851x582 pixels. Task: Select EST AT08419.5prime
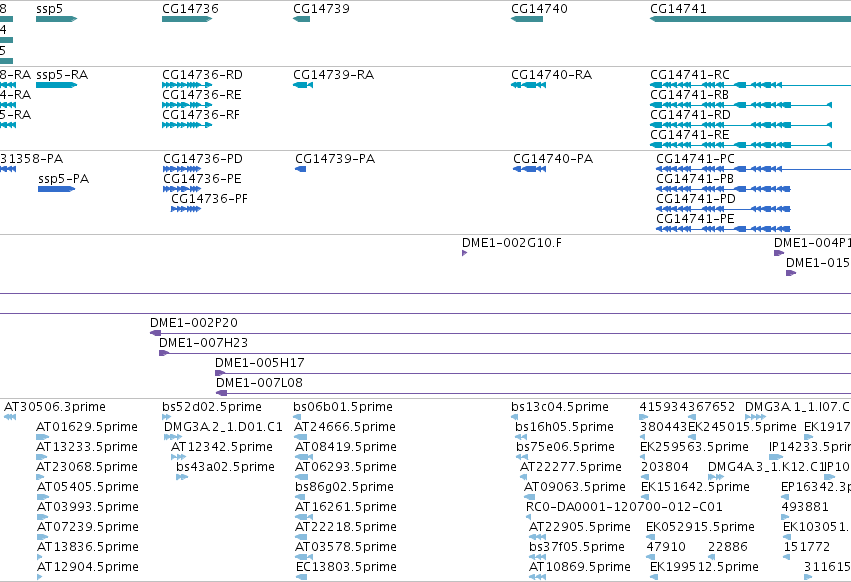[346, 447]
